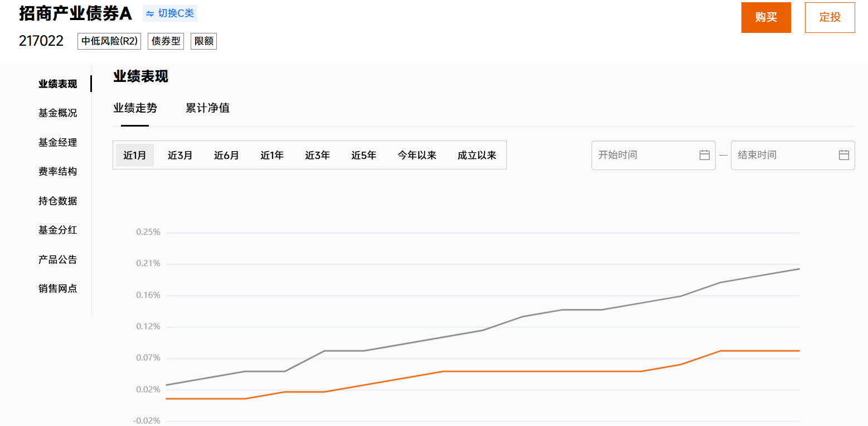Click the 0.25% axis label
Image resolution: width=868 pixels, height=426 pixels.
pos(148,232)
